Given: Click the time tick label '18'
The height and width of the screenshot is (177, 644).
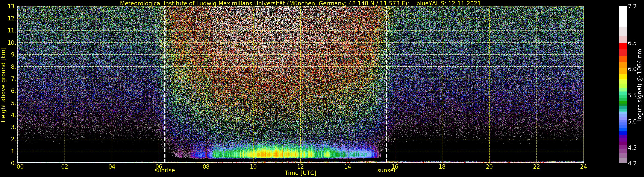Looking at the screenshot, I should click(442, 167).
